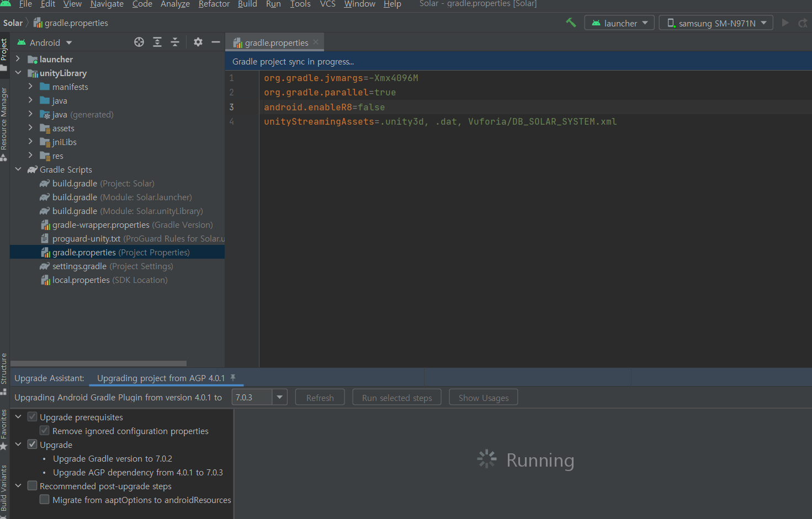Open samsung SM-N971N device dropdown
Screen dimensions: 812x519
tap(716, 23)
